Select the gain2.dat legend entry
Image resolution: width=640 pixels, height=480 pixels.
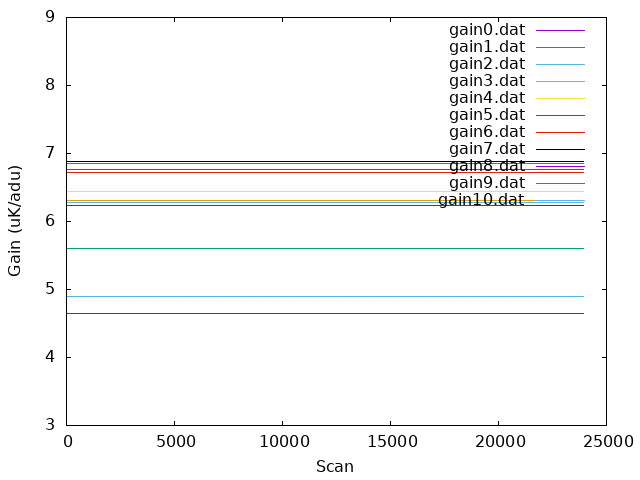tap(487, 64)
